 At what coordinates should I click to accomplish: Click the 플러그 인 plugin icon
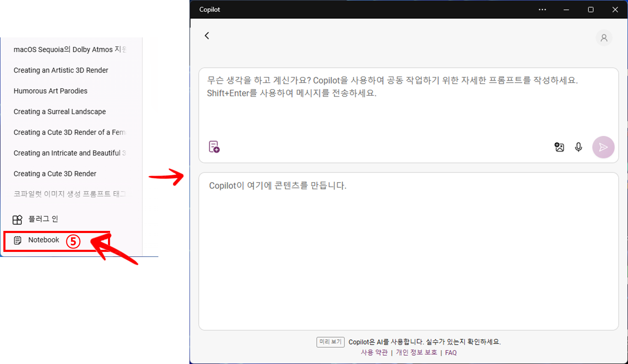(17, 220)
